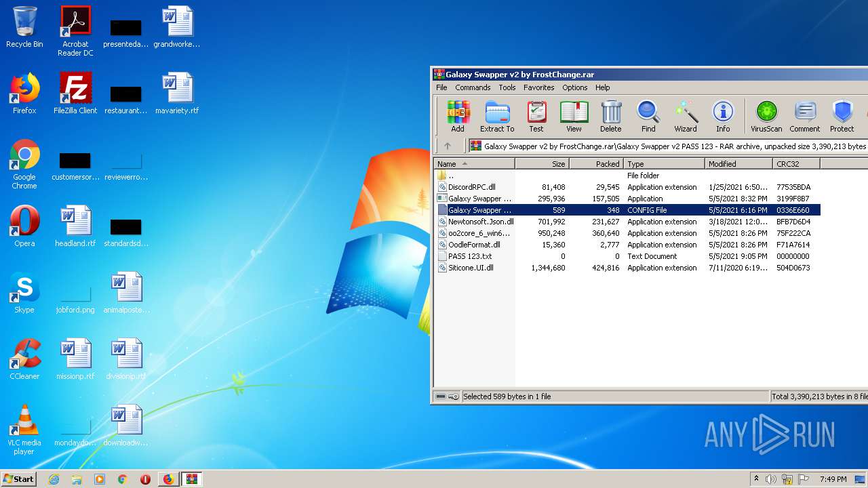Image resolution: width=868 pixels, height=488 pixels.
Task: Show hidden tray icons arrow
Action: 756,479
